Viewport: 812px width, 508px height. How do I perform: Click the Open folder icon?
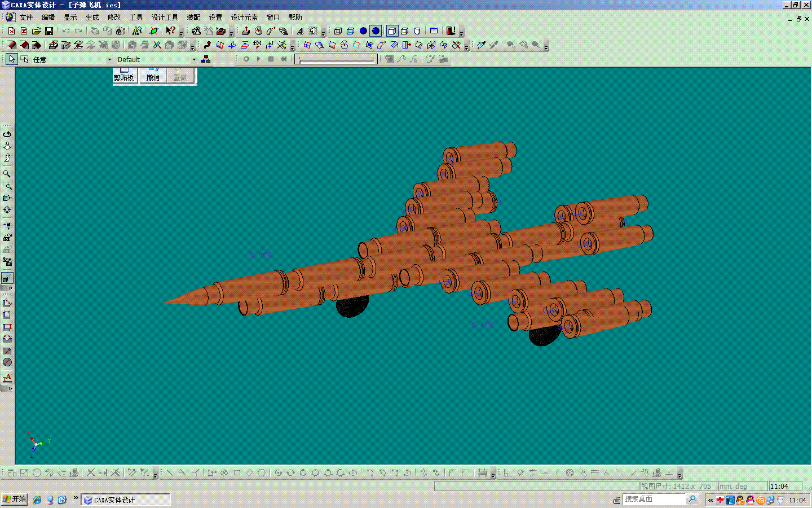(36, 31)
